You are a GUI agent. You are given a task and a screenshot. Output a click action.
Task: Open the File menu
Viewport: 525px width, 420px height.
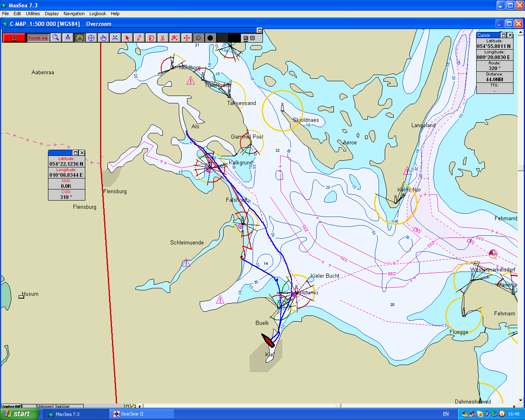[5, 14]
